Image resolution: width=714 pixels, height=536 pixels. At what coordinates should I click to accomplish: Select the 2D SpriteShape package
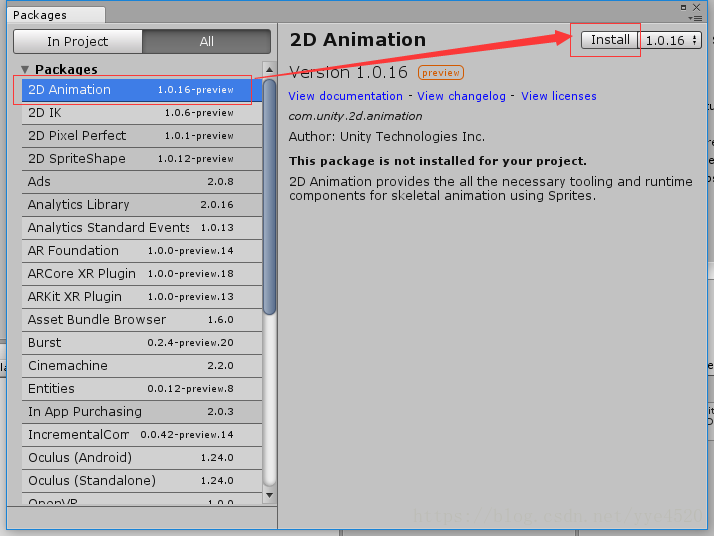tap(142, 158)
